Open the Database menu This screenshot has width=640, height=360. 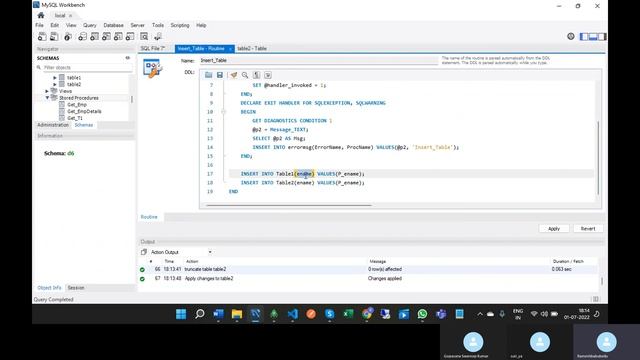click(x=113, y=25)
